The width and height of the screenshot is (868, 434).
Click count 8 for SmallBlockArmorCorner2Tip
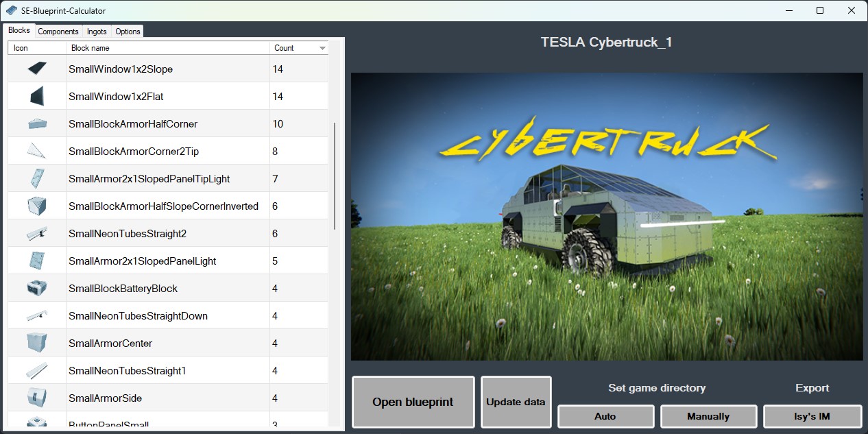pyautogui.click(x=275, y=152)
